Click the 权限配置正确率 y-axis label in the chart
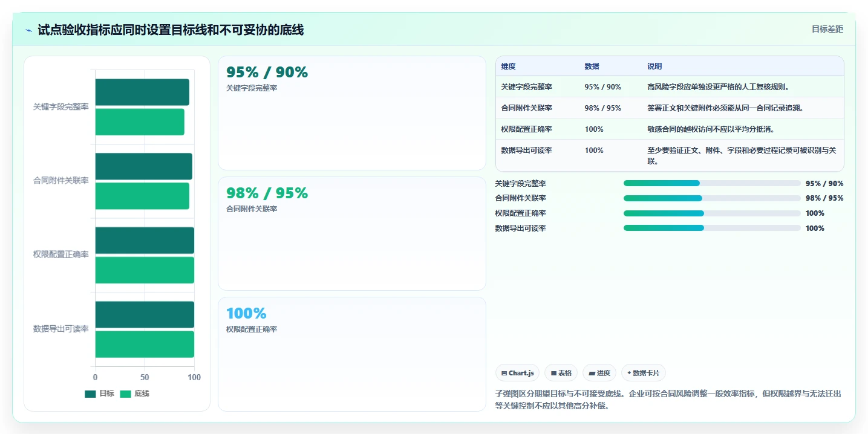The image size is (868, 434). 60,254
